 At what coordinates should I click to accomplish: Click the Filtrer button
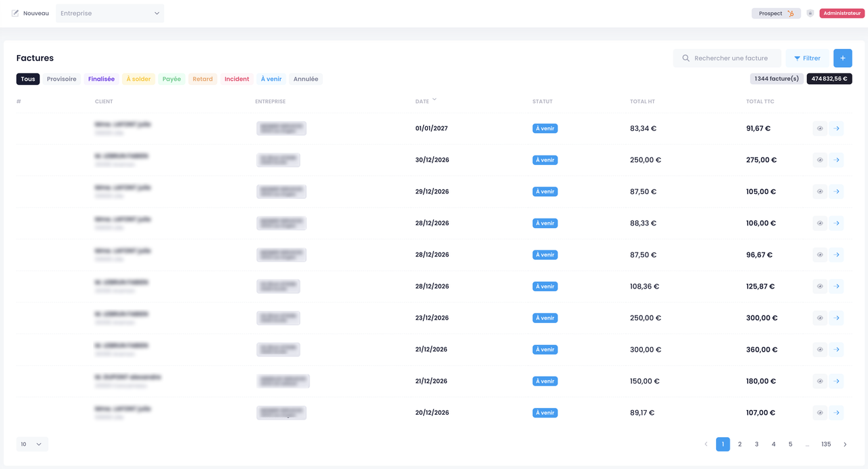(807, 58)
